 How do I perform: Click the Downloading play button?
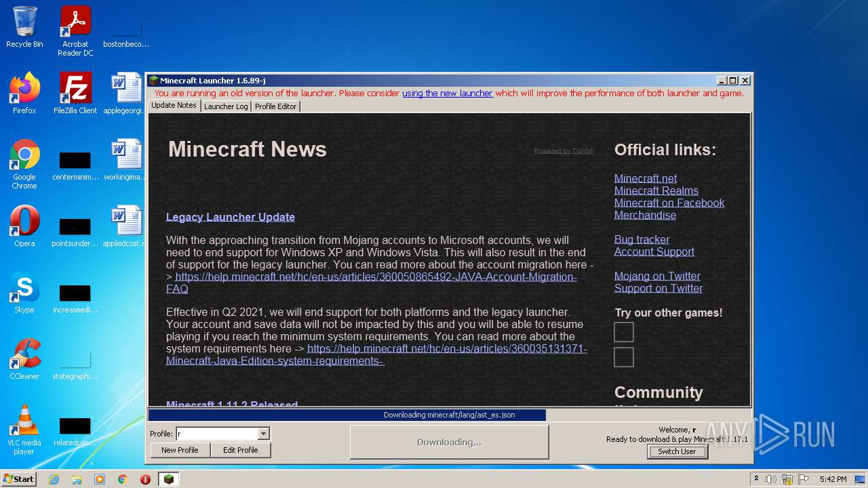pos(449,442)
